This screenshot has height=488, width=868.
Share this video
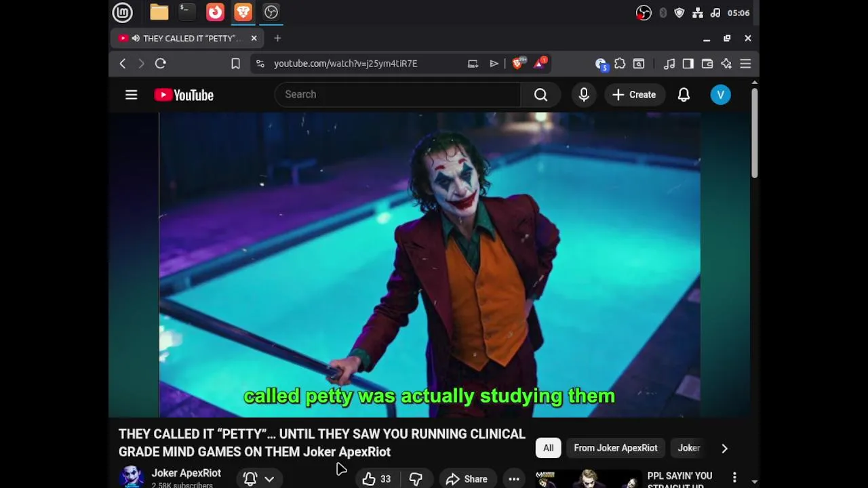coord(467,479)
